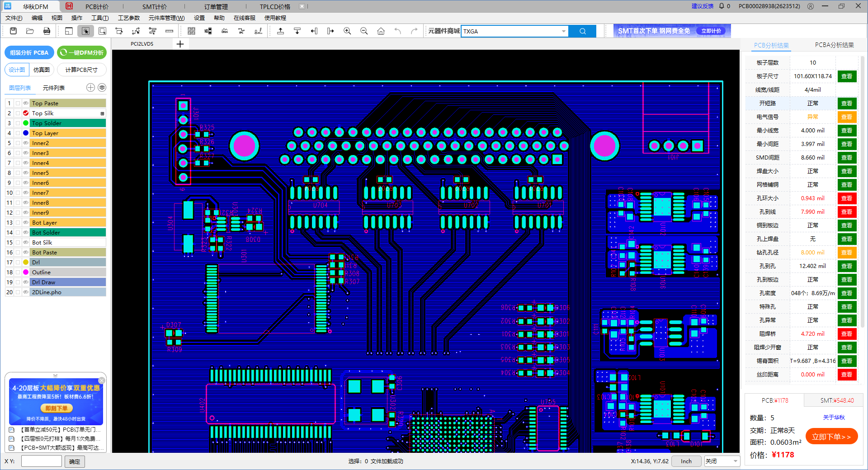
Task: Click the orange 立即下单 order button
Action: (x=831, y=437)
